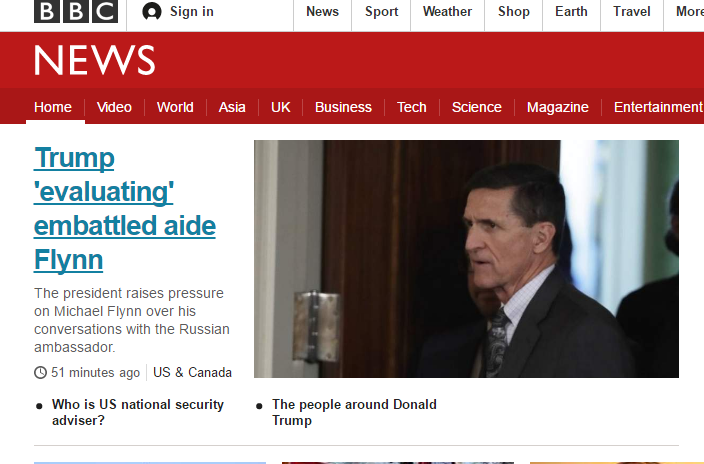Switch to the Video news tab
704x464 pixels.
(114, 107)
